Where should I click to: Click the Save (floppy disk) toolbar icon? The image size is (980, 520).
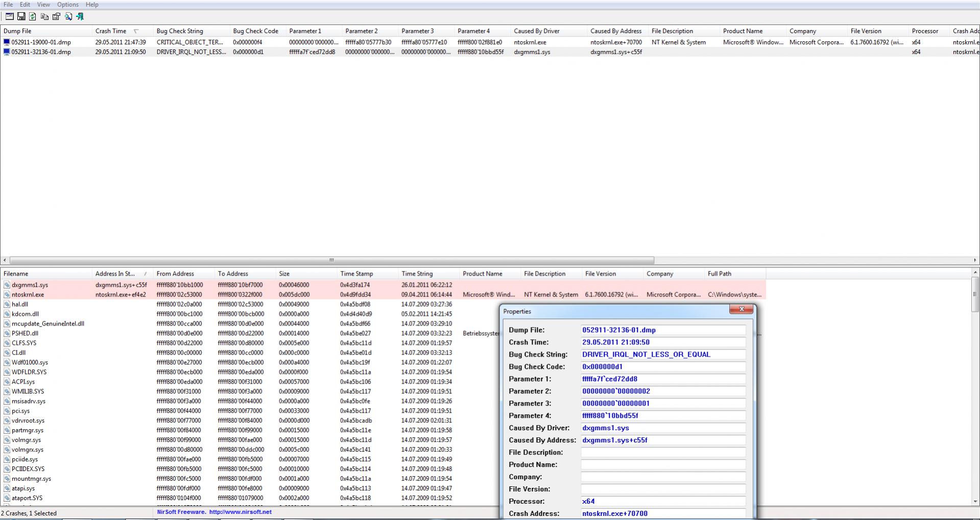coord(21,16)
